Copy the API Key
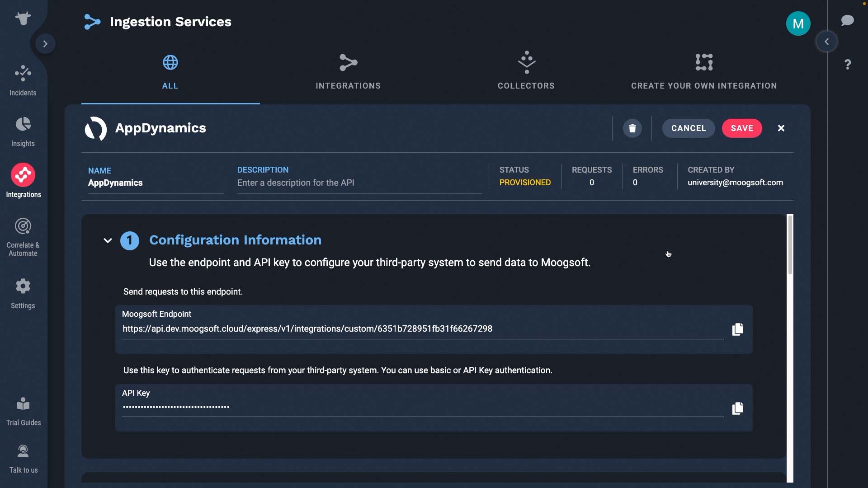This screenshot has height=488, width=868. (737, 408)
